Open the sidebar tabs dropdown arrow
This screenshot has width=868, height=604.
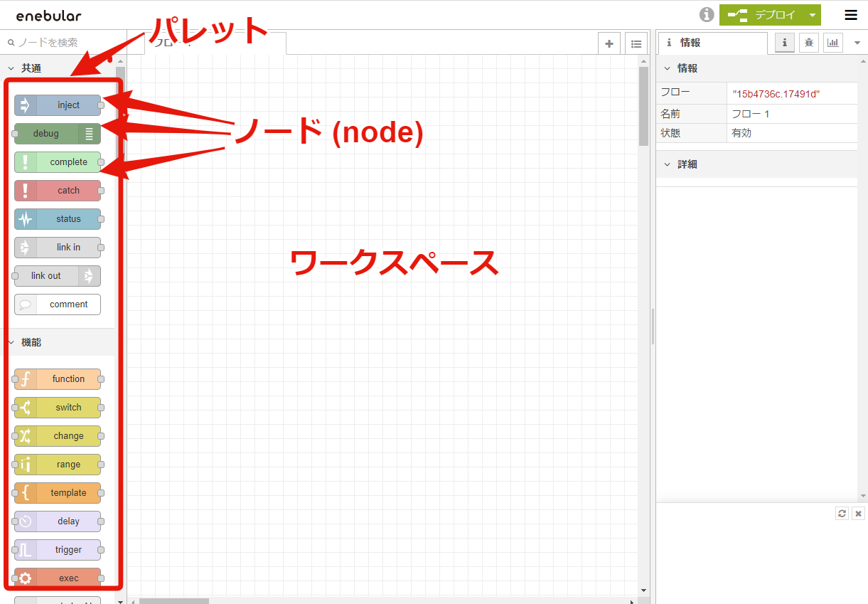tap(857, 43)
